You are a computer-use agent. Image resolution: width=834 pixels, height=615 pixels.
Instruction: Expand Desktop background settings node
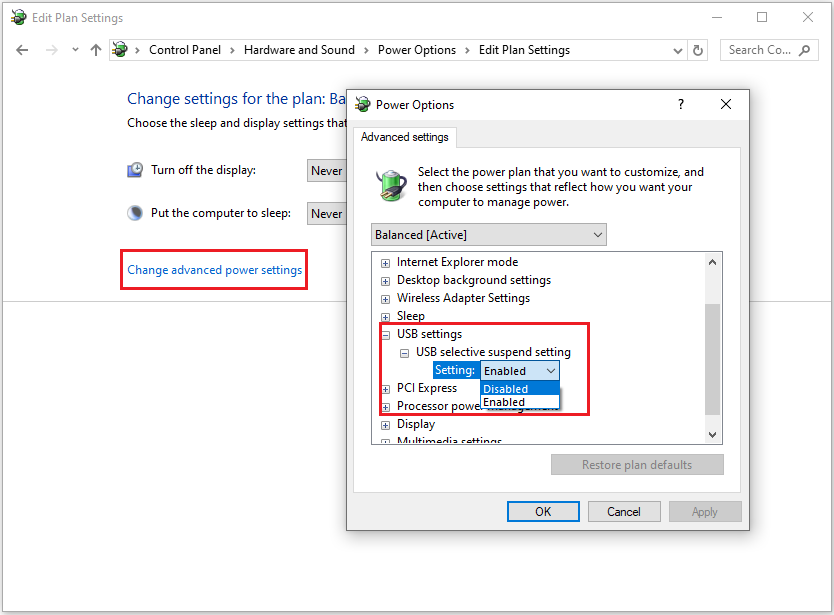click(385, 281)
